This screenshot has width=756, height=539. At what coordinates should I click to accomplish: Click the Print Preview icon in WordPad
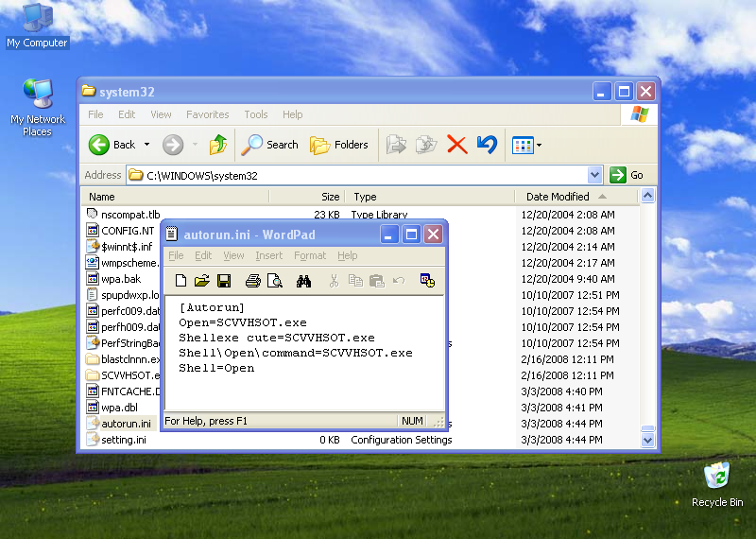(275, 280)
